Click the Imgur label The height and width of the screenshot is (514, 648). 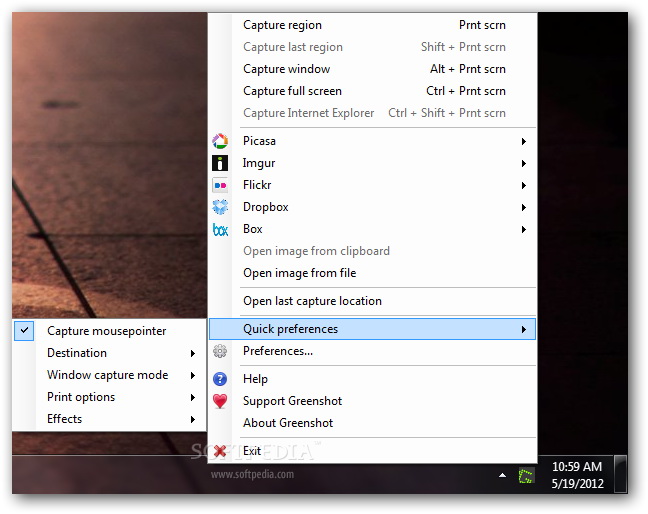tap(259, 164)
